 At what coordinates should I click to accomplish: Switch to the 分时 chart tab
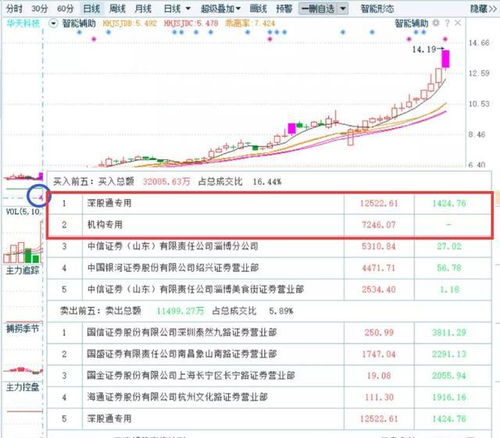15,8
